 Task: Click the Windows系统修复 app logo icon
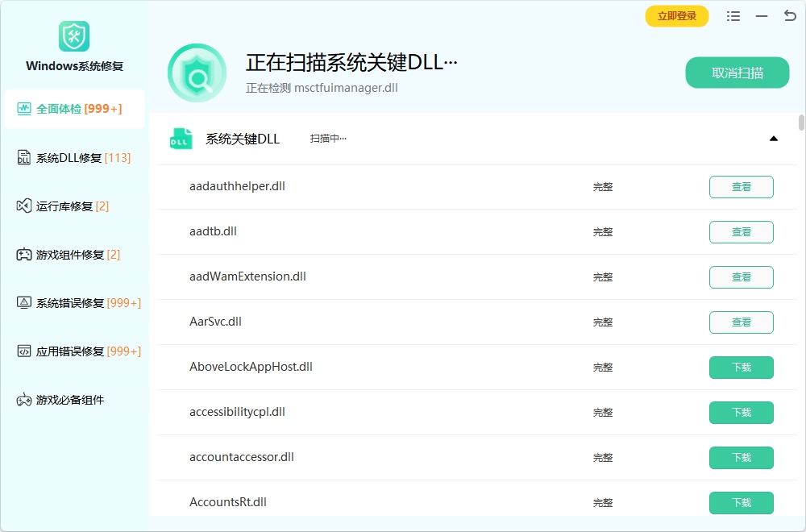74,36
